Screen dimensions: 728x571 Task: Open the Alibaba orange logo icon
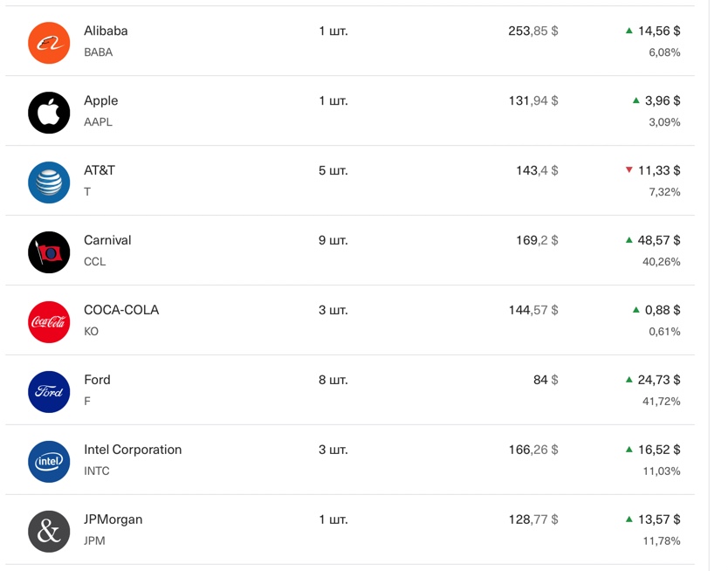[49, 43]
